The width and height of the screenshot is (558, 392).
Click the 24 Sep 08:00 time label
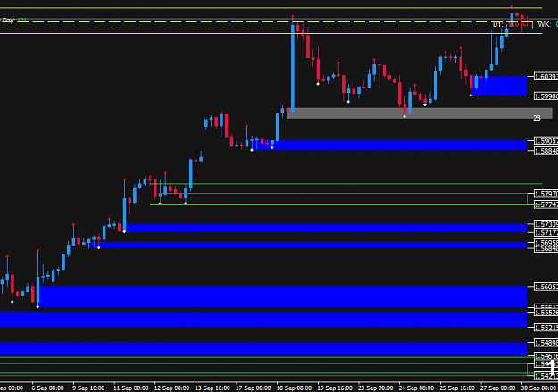pos(416,388)
